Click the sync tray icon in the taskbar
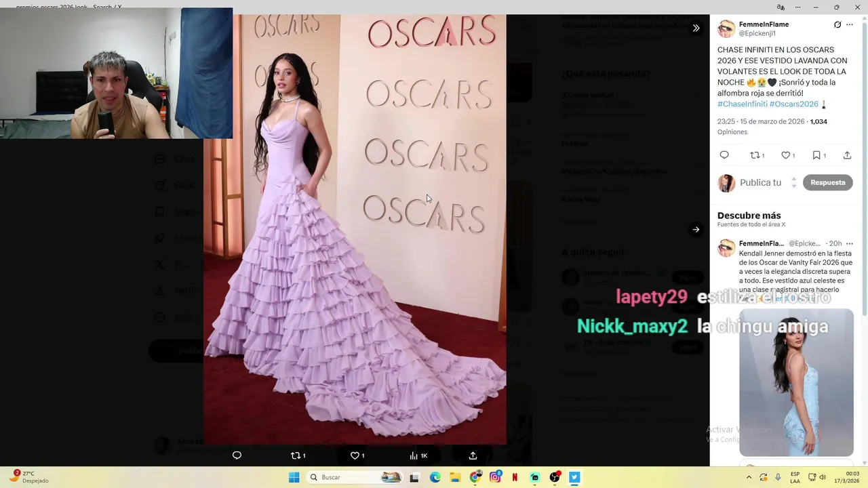 point(764,477)
